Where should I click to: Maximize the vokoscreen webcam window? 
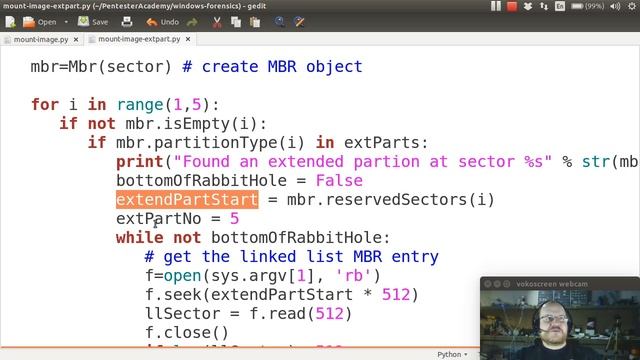507,284
